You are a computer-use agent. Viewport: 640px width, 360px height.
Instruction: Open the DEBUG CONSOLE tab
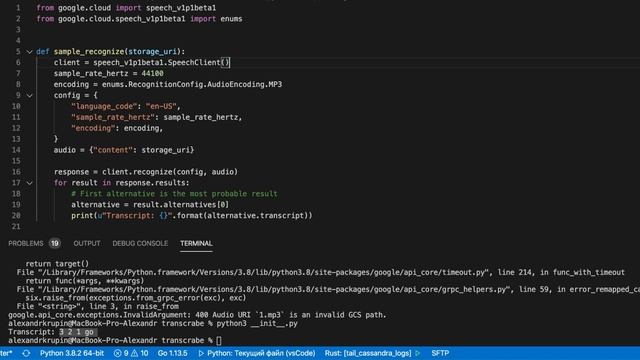click(x=140, y=244)
